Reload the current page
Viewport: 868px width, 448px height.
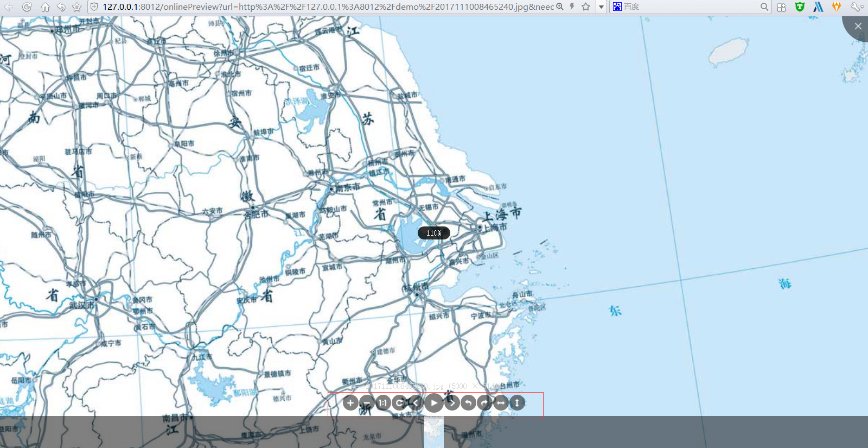[x=27, y=7]
